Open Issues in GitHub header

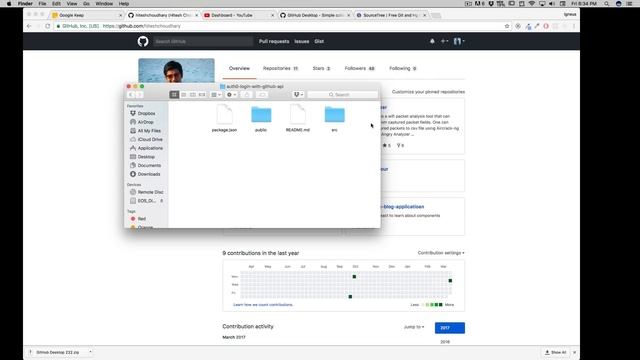click(302, 41)
